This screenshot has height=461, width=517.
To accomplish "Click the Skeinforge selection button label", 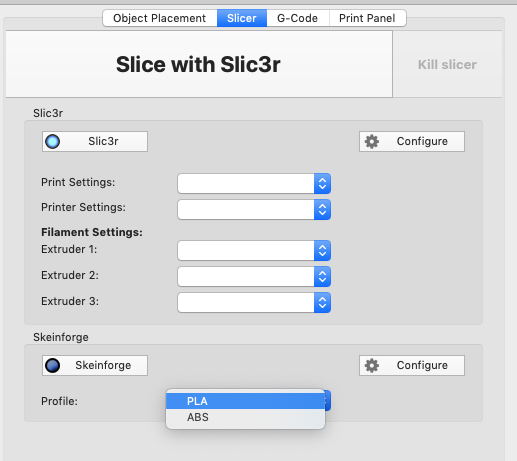I will (x=103, y=365).
